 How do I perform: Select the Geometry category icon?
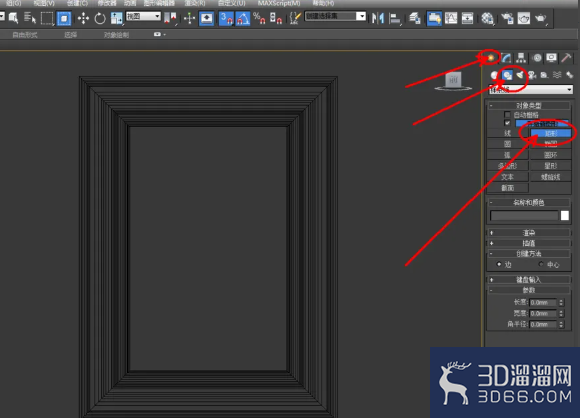pyautogui.click(x=494, y=75)
